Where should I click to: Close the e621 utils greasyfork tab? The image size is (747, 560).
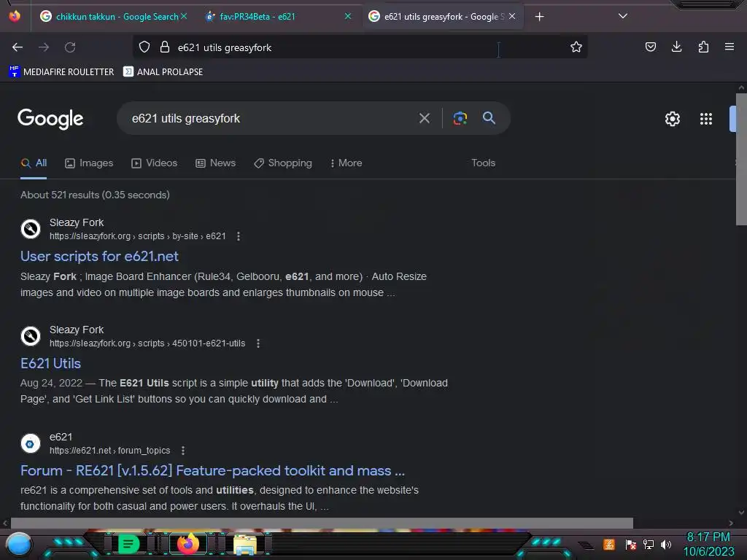click(512, 17)
